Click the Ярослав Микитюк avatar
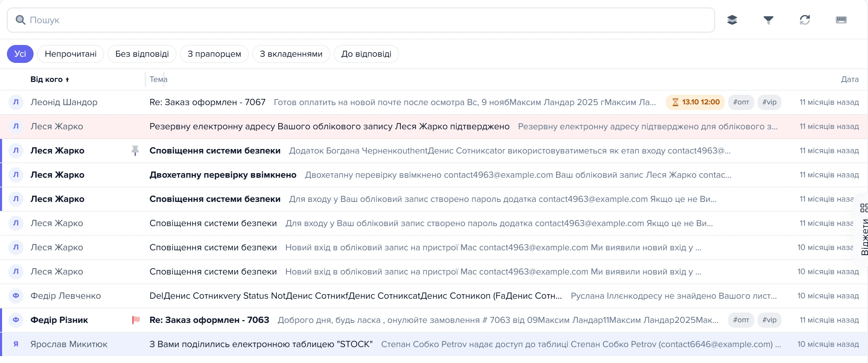 click(x=16, y=344)
